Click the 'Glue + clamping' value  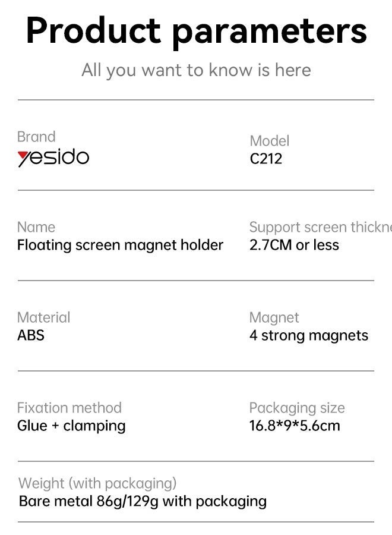point(71,426)
